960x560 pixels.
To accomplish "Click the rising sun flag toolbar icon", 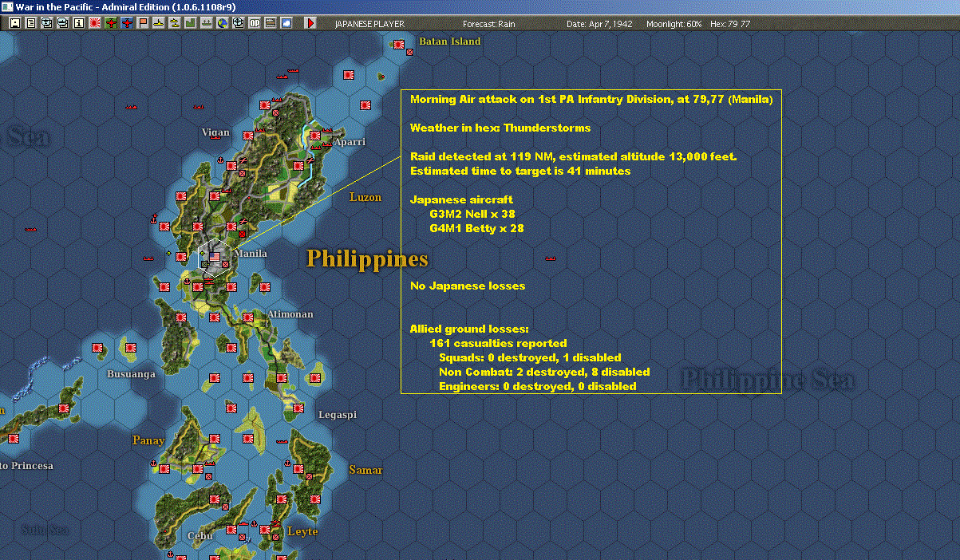I will (x=94, y=23).
